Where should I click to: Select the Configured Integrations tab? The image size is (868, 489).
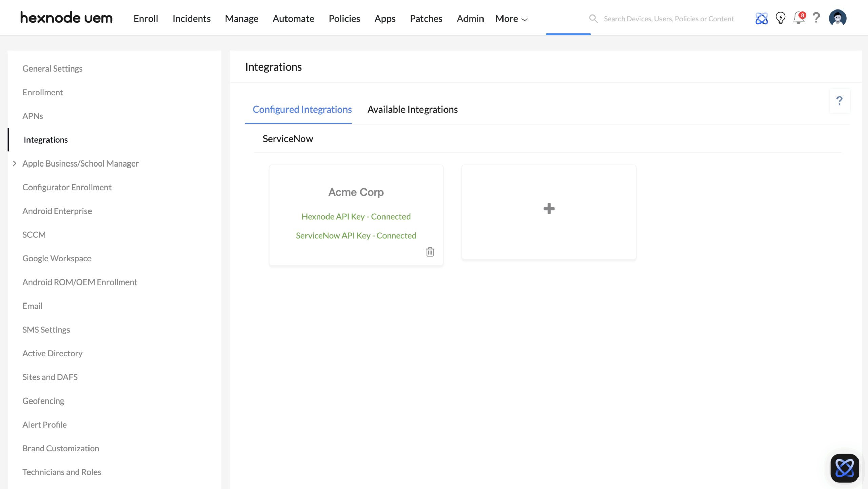(302, 109)
